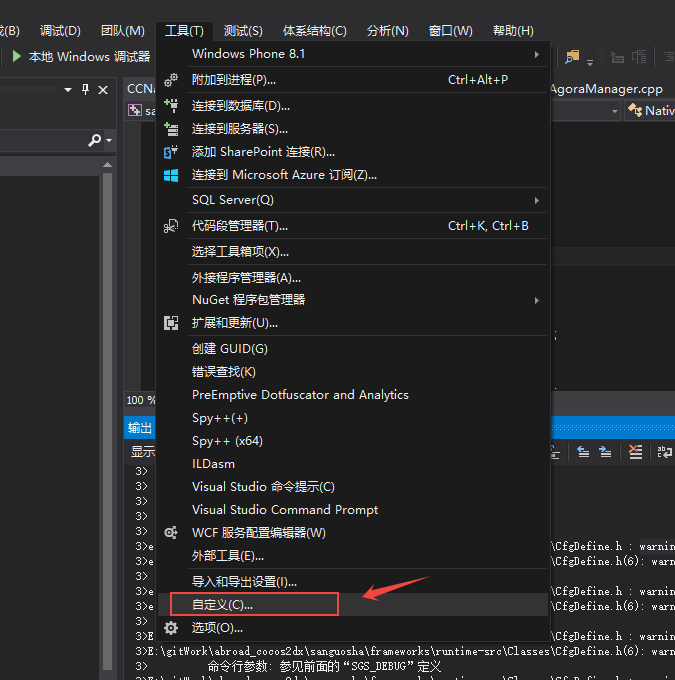Choose 外部工具(E)...
Viewport: 675px width, 680px height.
point(353,556)
